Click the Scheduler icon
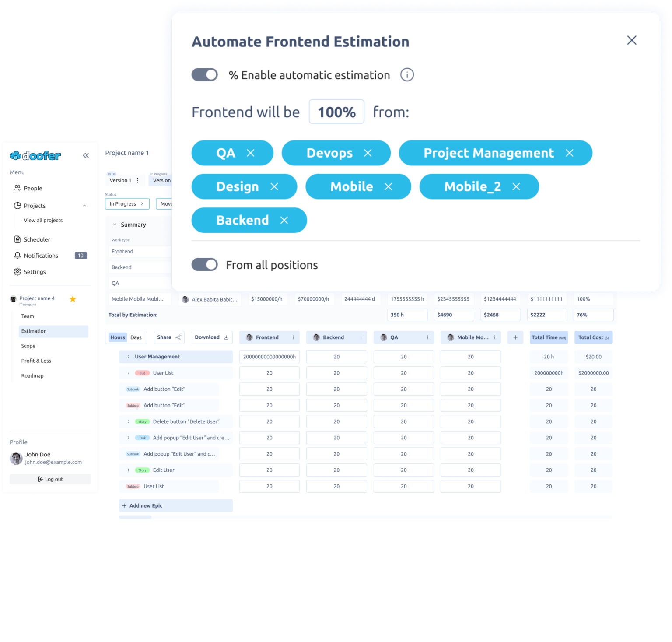672x642 pixels. 17,239
